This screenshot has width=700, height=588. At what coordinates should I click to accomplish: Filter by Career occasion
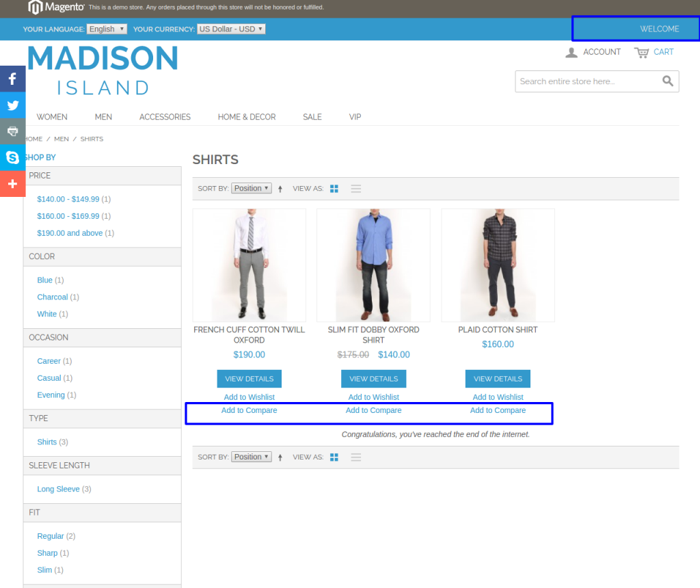[49, 361]
